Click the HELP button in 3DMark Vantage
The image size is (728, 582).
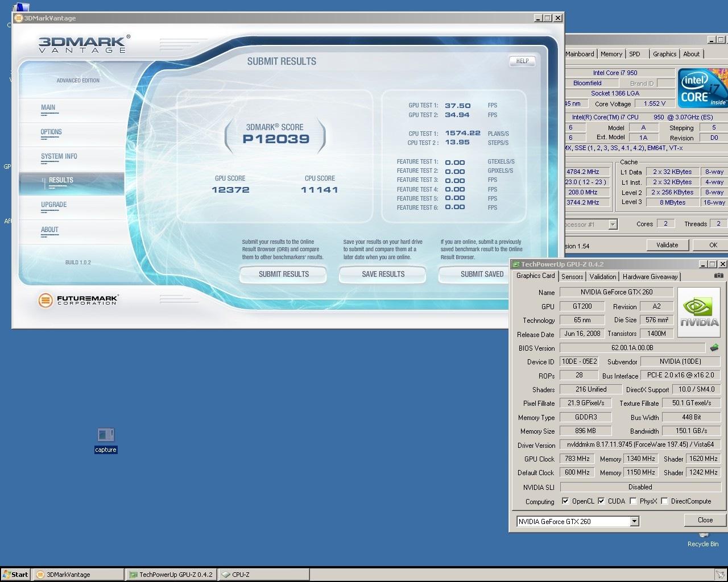coord(522,61)
